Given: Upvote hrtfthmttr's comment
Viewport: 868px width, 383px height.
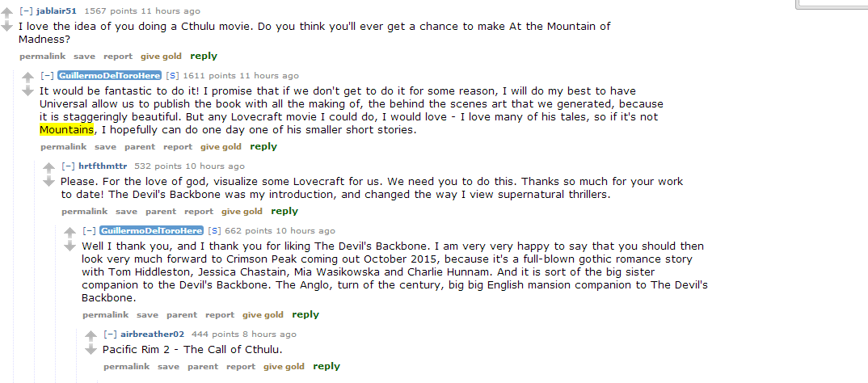Looking at the screenshot, I should (48, 169).
